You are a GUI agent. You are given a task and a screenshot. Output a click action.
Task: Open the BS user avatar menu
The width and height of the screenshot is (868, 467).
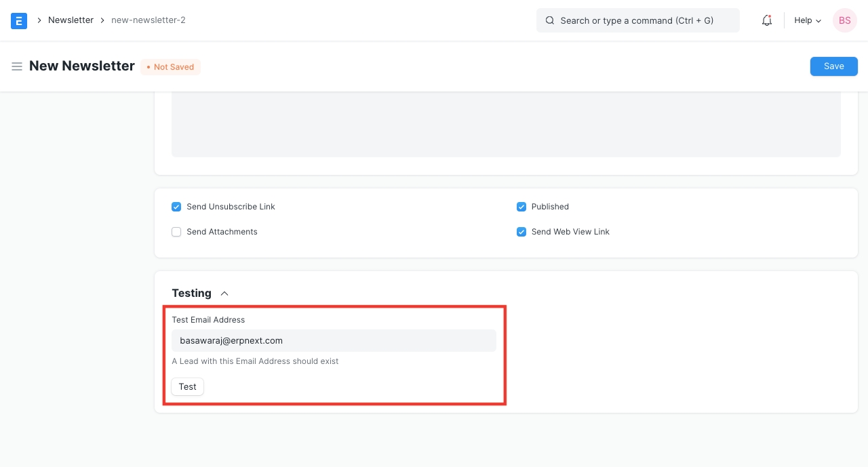(x=844, y=20)
